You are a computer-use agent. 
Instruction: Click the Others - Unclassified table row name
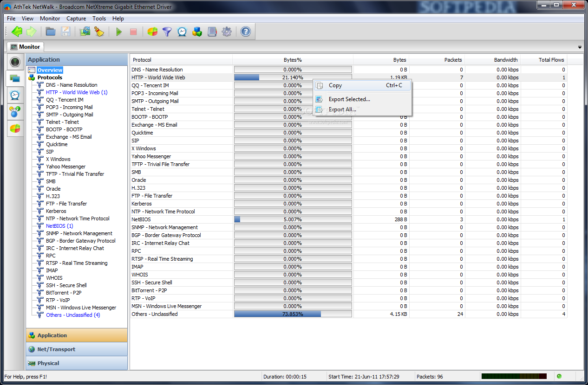155,314
